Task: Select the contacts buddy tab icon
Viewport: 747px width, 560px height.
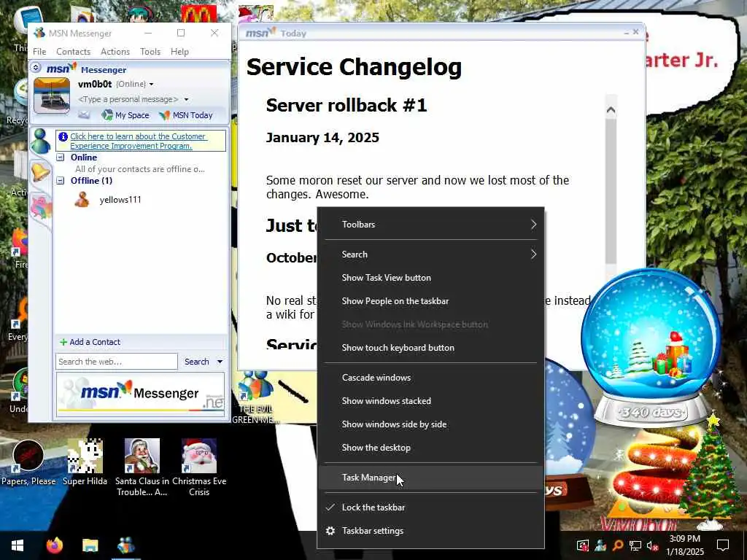Action: tap(41, 141)
